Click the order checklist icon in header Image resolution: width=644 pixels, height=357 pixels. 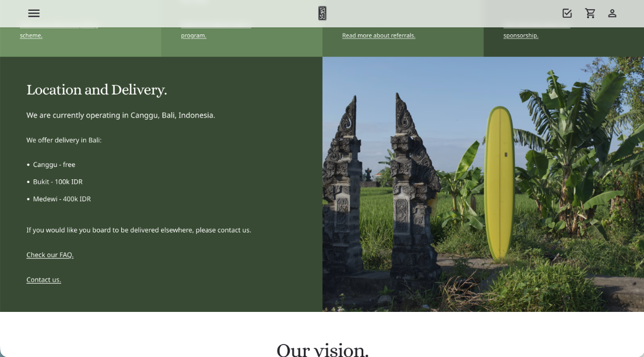[x=567, y=13]
